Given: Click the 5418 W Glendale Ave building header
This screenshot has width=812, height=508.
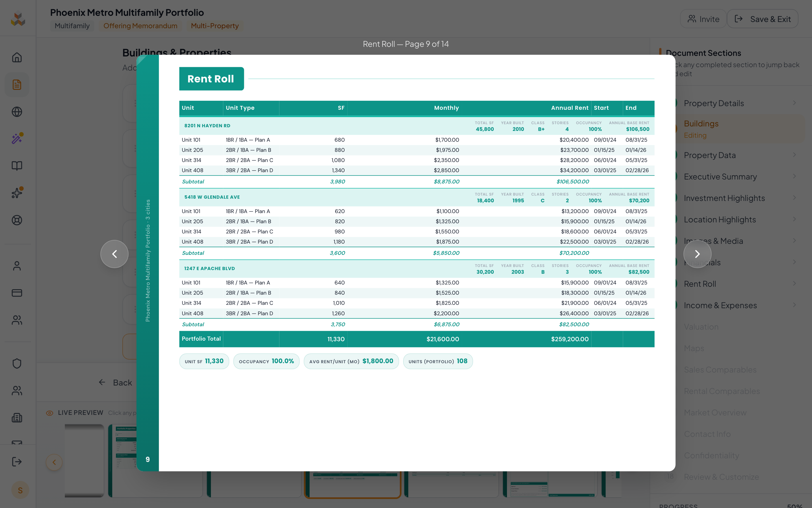Looking at the screenshot, I should pyautogui.click(x=416, y=198).
